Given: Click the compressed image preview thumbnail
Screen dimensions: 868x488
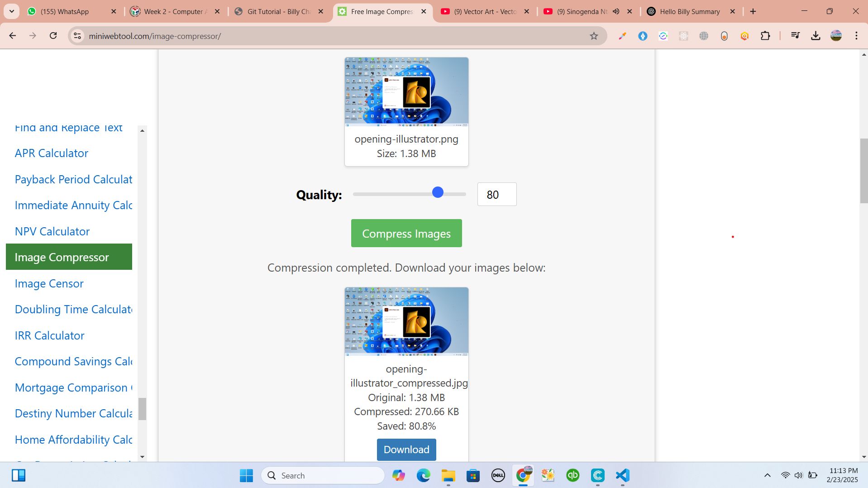Looking at the screenshot, I should tap(406, 321).
